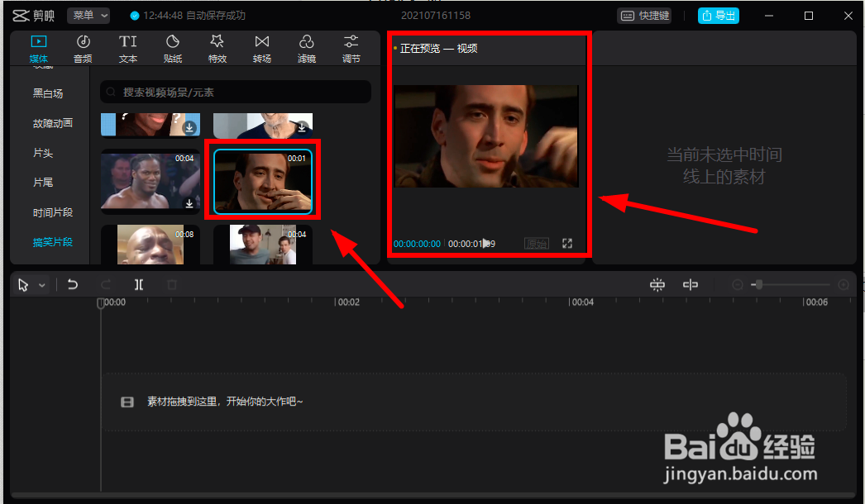865x504 pixels.
Task: Click the project title 202107161158
Action: click(x=436, y=16)
